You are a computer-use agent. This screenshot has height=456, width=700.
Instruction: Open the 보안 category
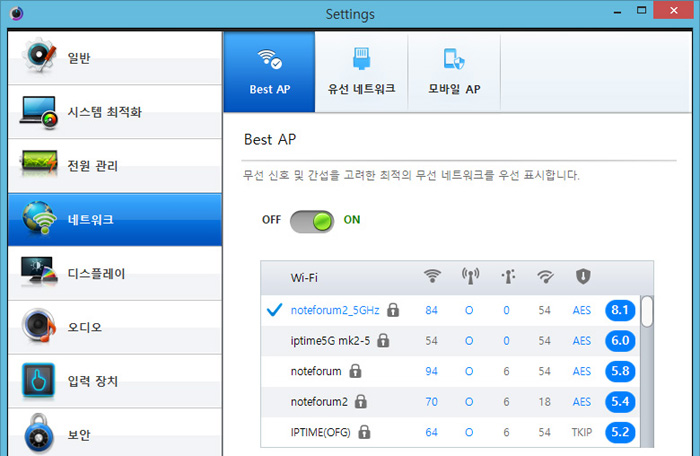(x=115, y=432)
